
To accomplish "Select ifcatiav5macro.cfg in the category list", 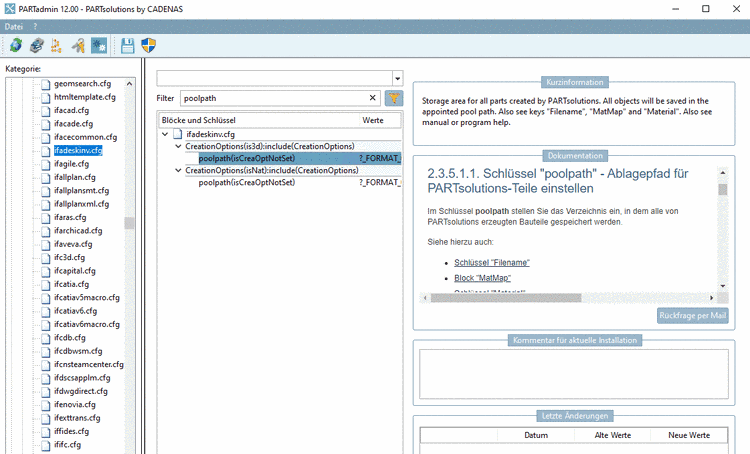I will [87, 298].
